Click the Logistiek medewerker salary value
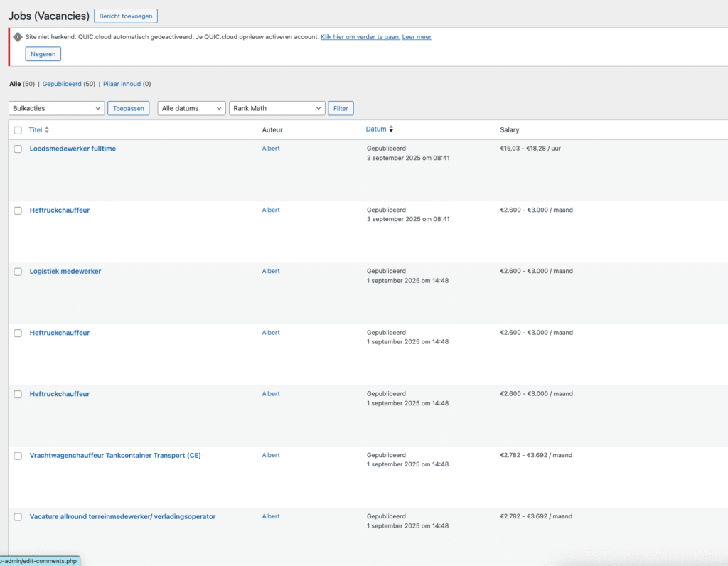 click(536, 271)
